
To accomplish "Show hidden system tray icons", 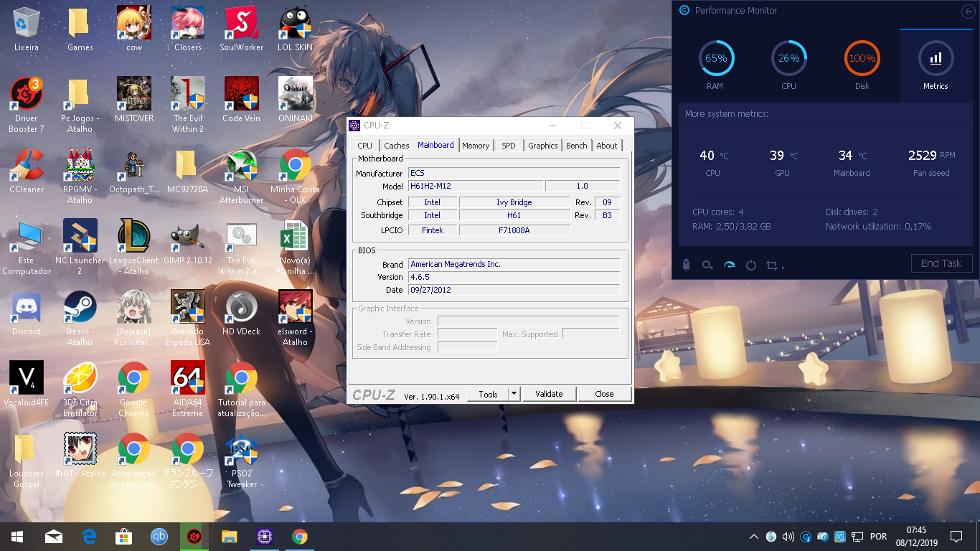I will pos(754,537).
